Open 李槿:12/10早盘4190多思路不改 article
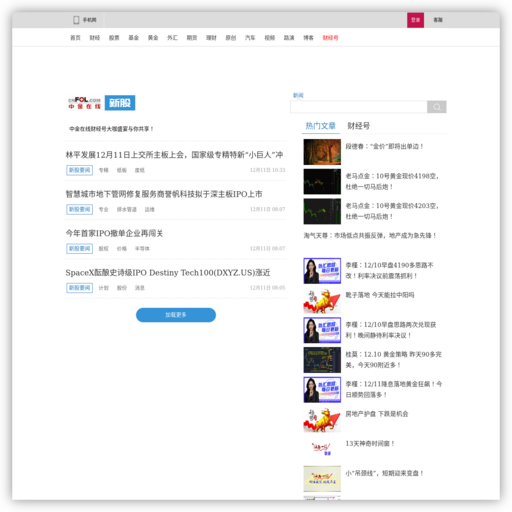The width and height of the screenshot is (512, 512). point(390,270)
